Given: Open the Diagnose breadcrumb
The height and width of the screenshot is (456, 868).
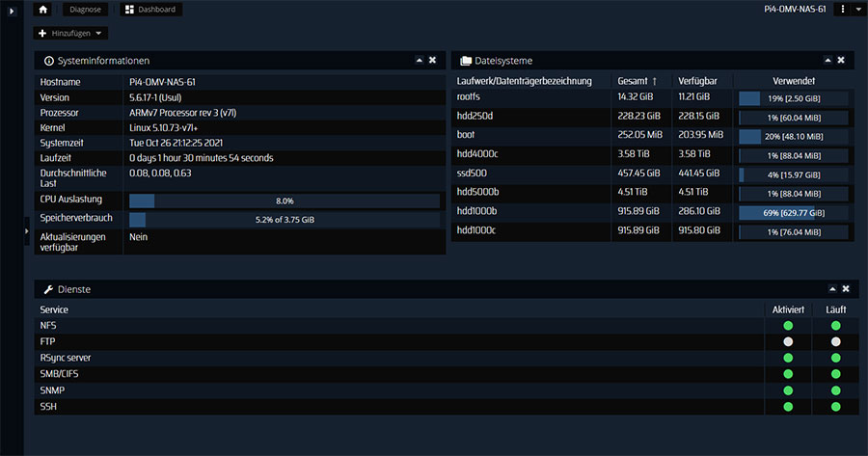Looking at the screenshot, I should point(85,10).
